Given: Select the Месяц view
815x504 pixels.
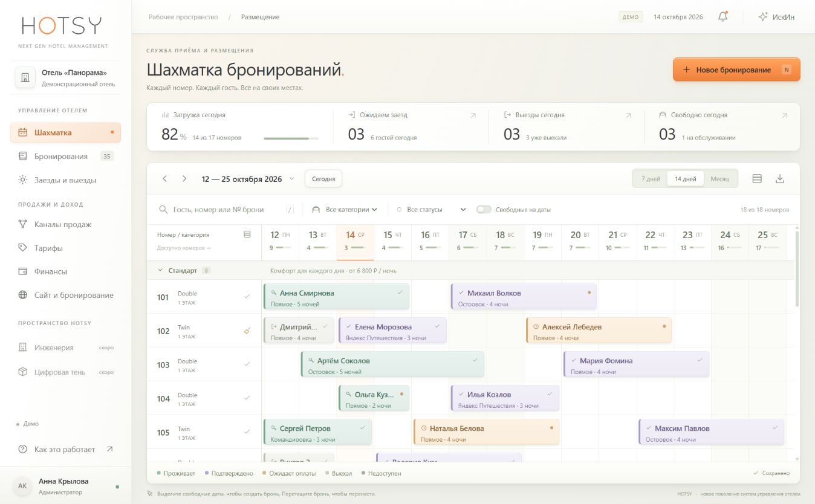Looking at the screenshot, I should click(x=719, y=179).
